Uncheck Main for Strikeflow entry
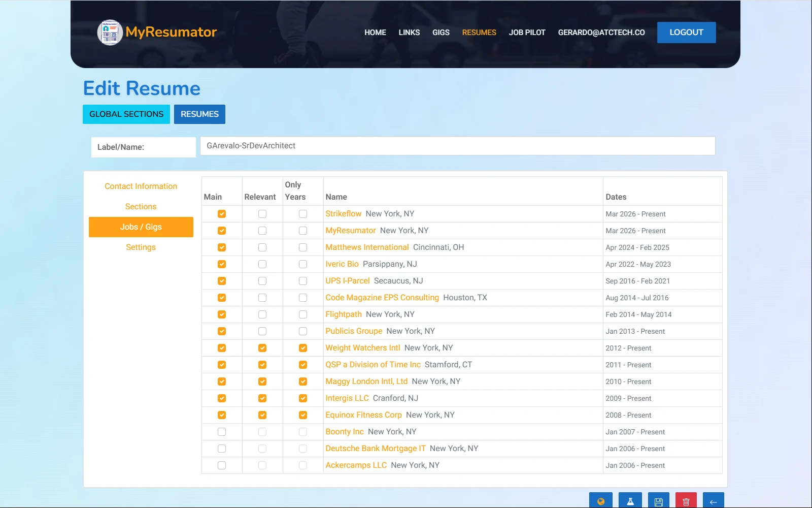Viewport: 812px width, 508px height. click(221, 214)
